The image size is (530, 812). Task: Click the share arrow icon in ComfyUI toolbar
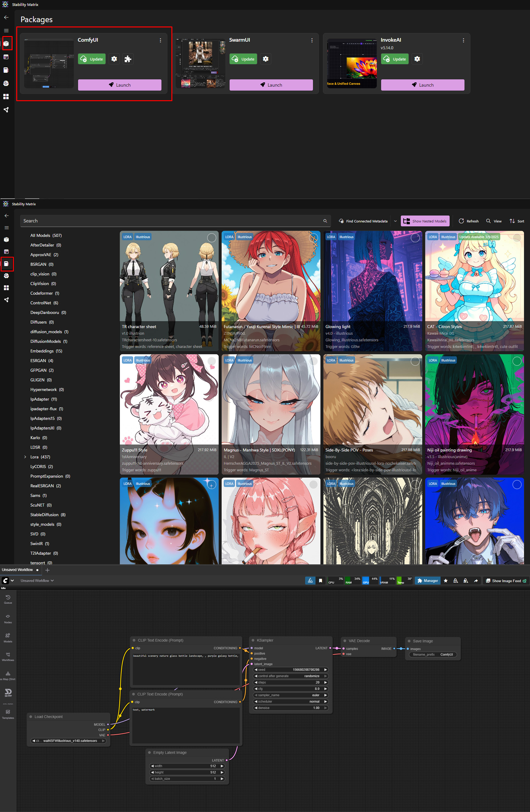[x=476, y=581]
